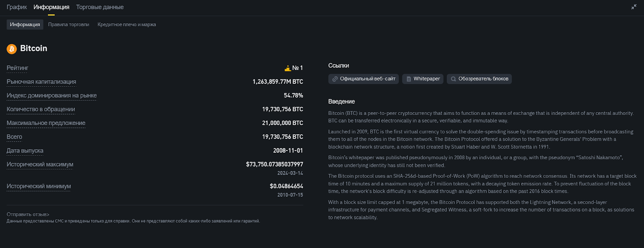The image size is (644, 248).
Task: Click the paragraph starting 'Launched in 2009'
Action: [481, 139]
